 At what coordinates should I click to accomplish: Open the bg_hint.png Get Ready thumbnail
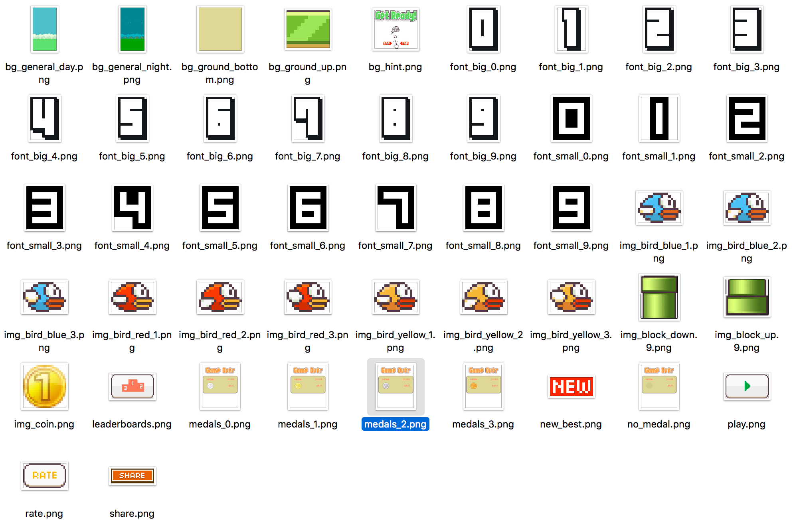pyautogui.click(x=396, y=29)
